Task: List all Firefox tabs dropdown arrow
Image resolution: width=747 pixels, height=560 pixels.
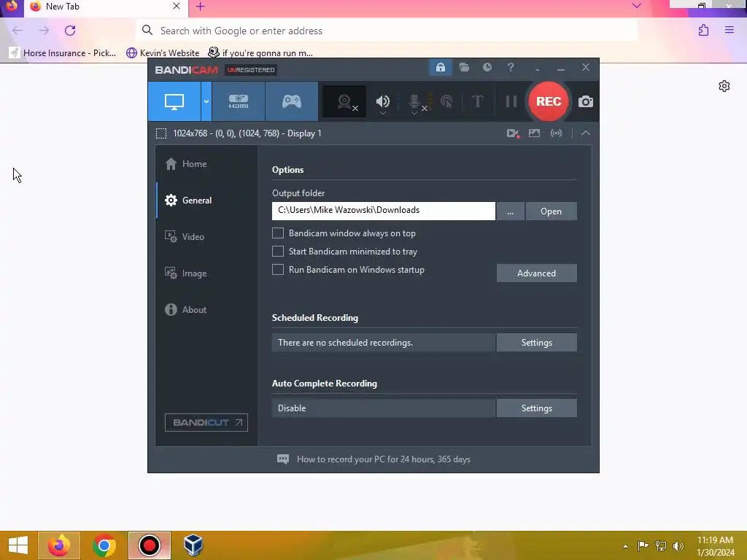Action: pos(636,6)
